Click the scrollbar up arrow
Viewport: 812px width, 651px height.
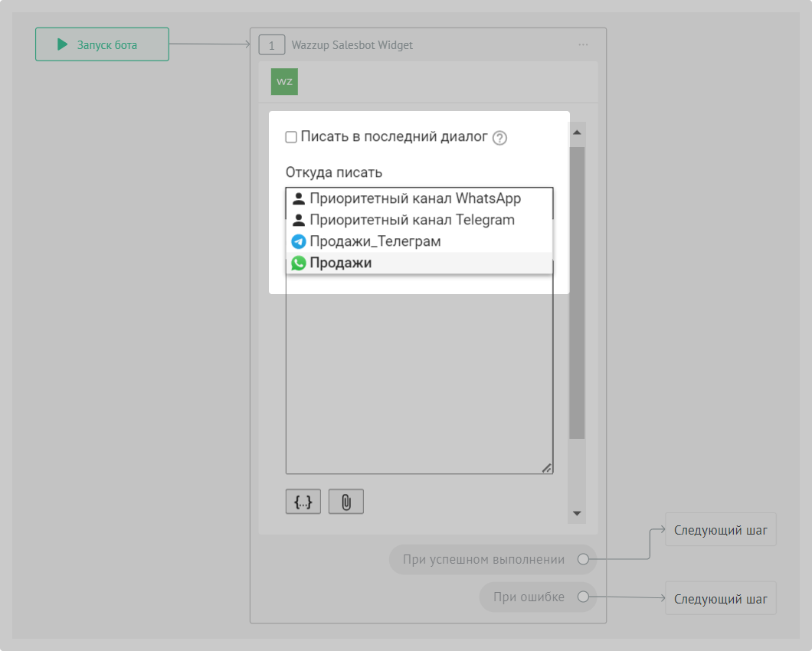tap(577, 132)
